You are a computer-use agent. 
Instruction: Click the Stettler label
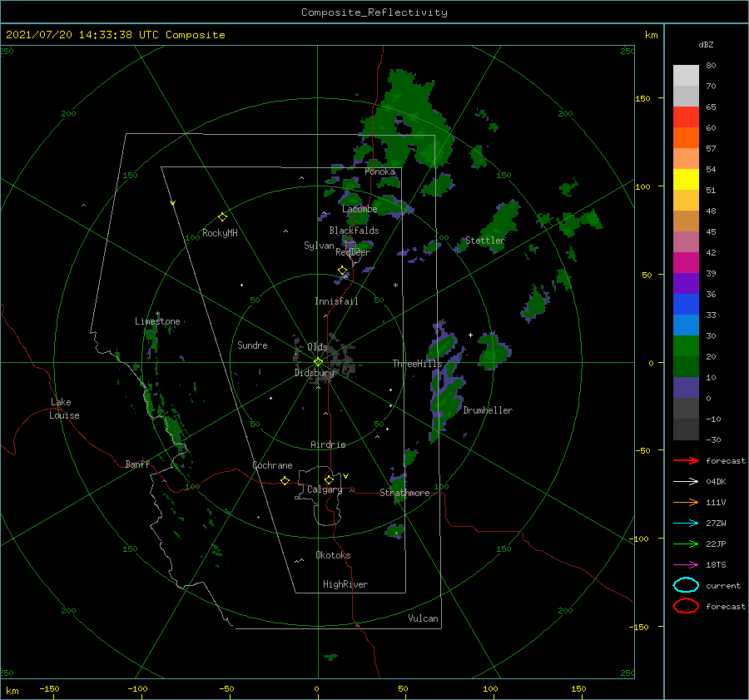485,241
